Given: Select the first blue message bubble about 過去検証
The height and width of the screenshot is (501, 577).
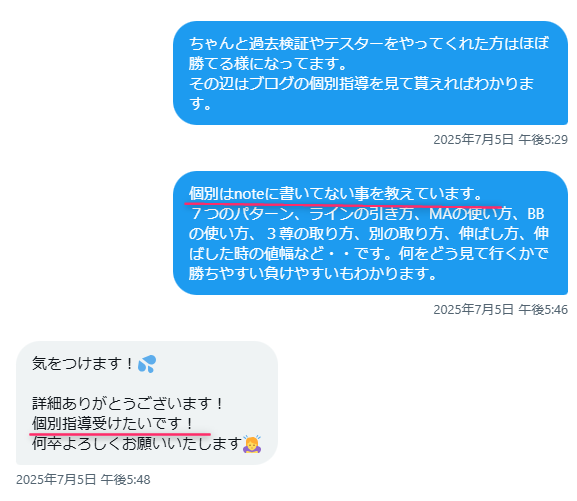Looking at the screenshot, I should [x=371, y=73].
